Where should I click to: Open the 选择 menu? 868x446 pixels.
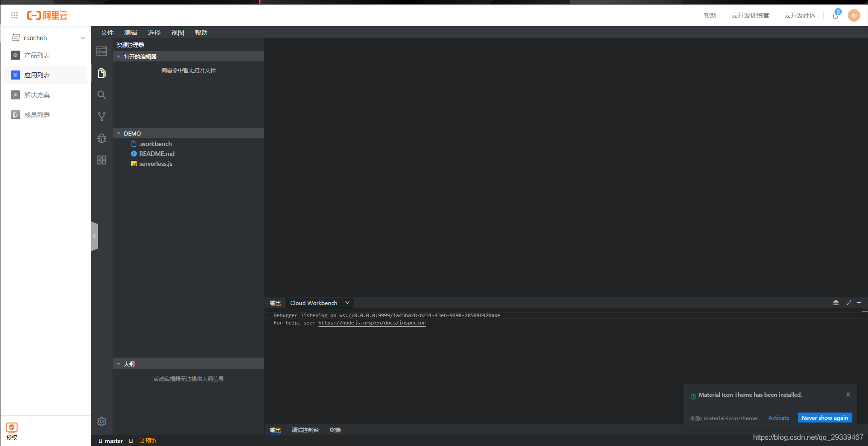154,33
